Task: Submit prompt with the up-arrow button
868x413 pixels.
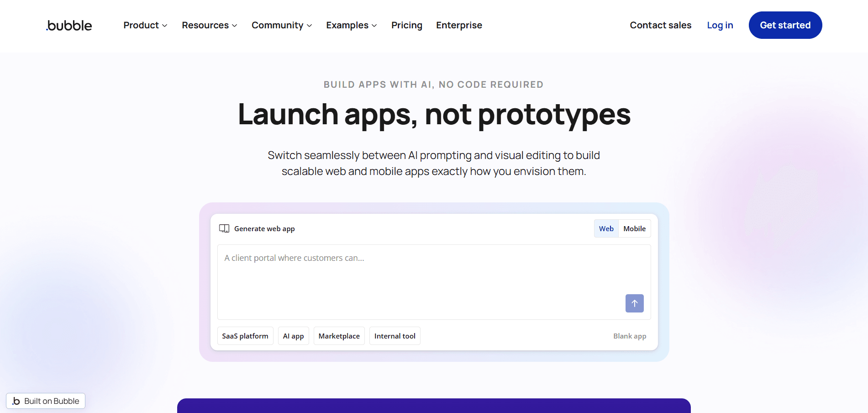Action: coord(634,303)
